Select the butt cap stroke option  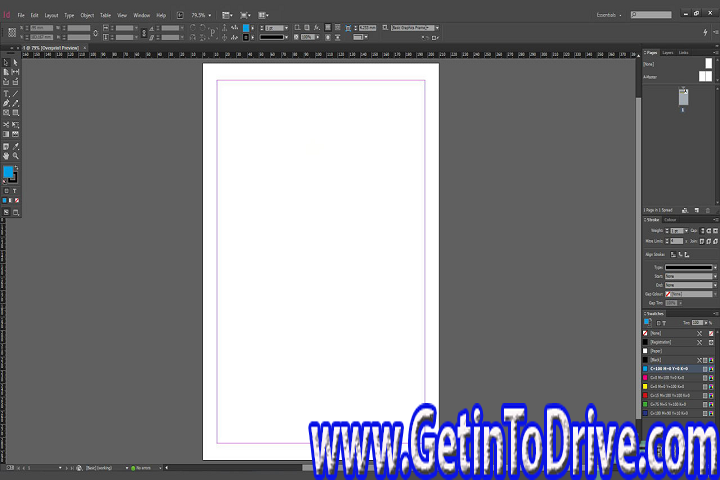click(703, 231)
